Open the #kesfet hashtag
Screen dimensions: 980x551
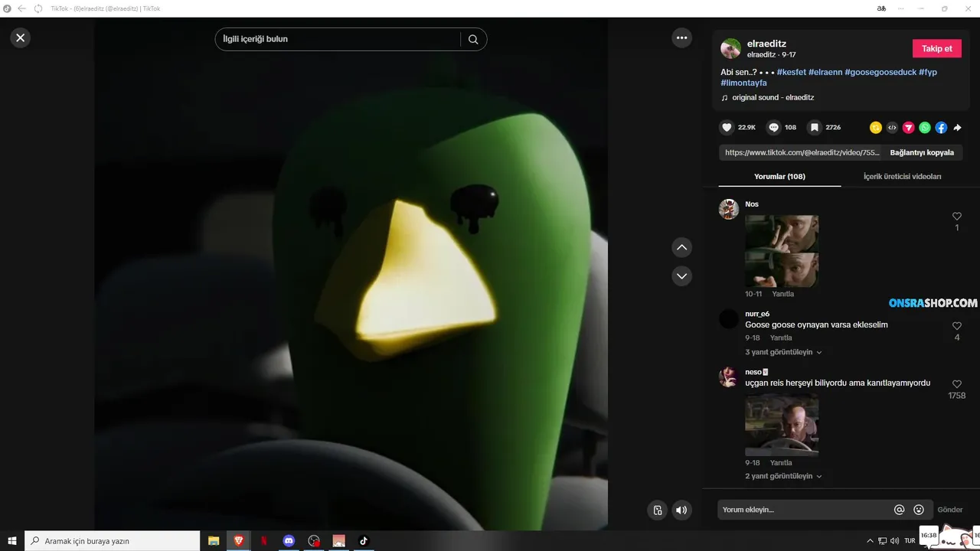[x=791, y=72]
